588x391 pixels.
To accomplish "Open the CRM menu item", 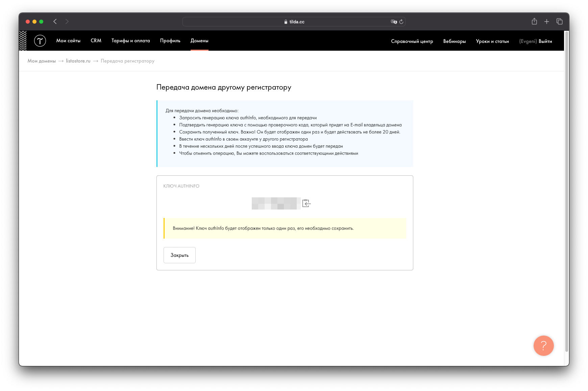I will point(96,41).
